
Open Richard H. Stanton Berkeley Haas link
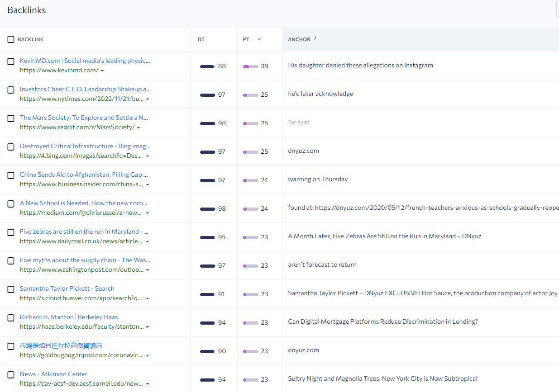[69, 317]
